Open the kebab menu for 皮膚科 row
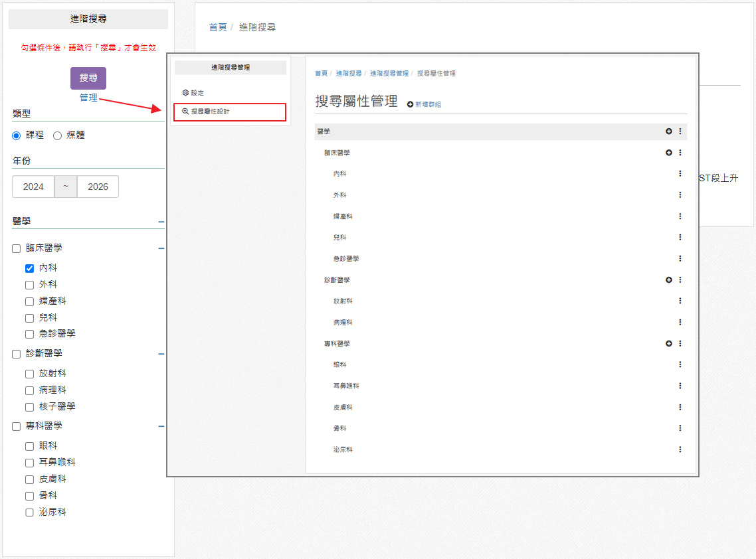756x559 pixels. point(680,407)
